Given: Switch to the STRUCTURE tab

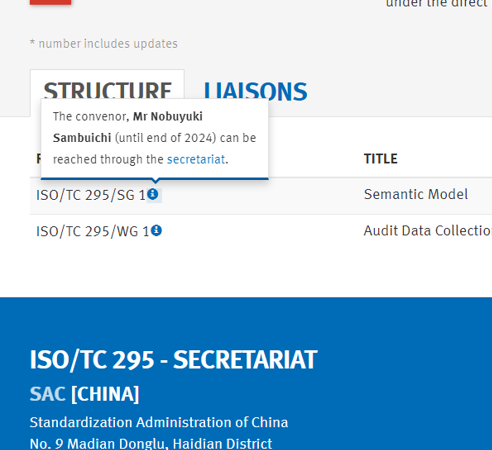Looking at the screenshot, I should click(x=107, y=90).
